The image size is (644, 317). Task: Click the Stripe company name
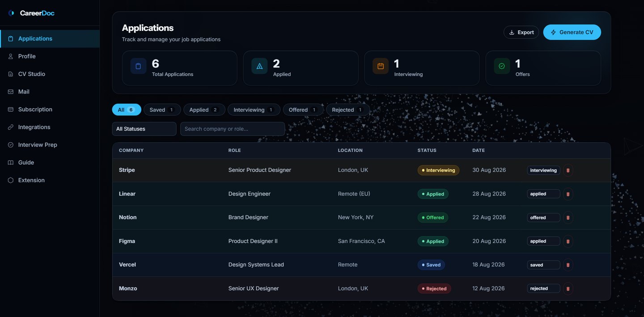(x=127, y=170)
